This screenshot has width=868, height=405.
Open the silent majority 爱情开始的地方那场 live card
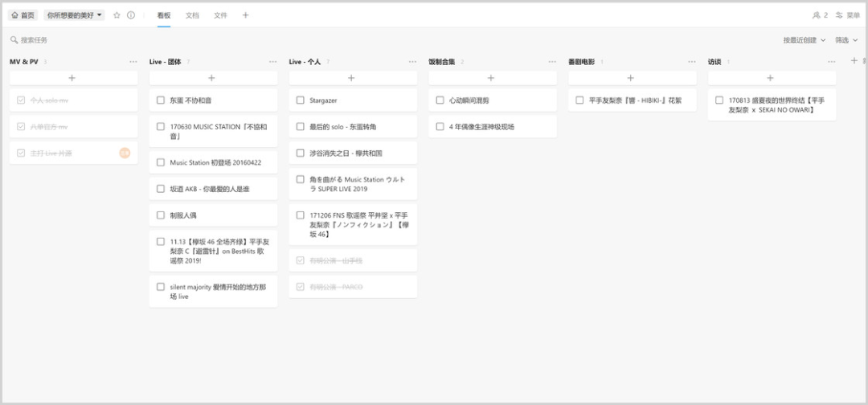click(x=213, y=292)
